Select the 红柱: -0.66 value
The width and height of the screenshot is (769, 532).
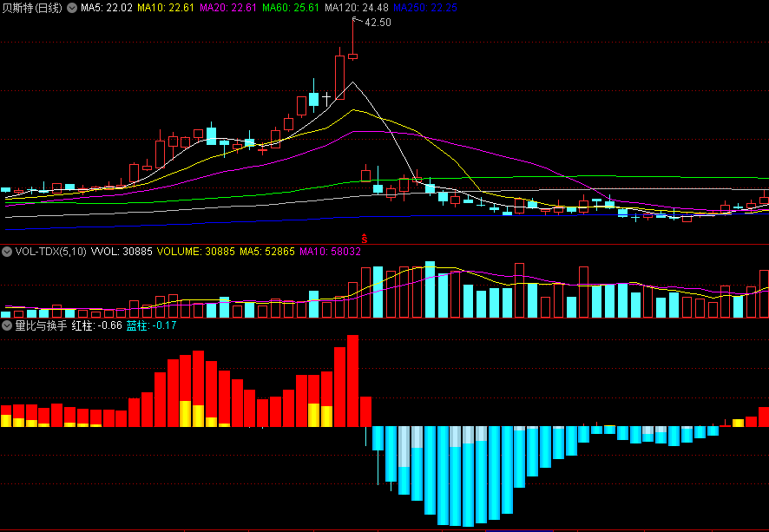click(x=96, y=325)
